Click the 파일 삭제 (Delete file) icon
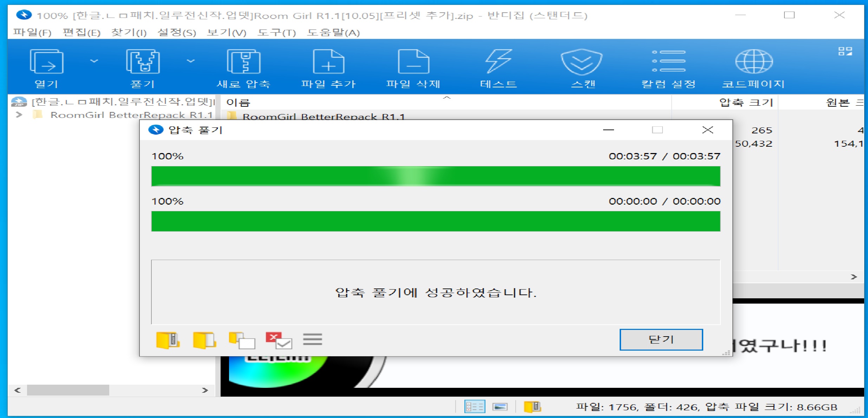868x418 pixels. pos(413,62)
